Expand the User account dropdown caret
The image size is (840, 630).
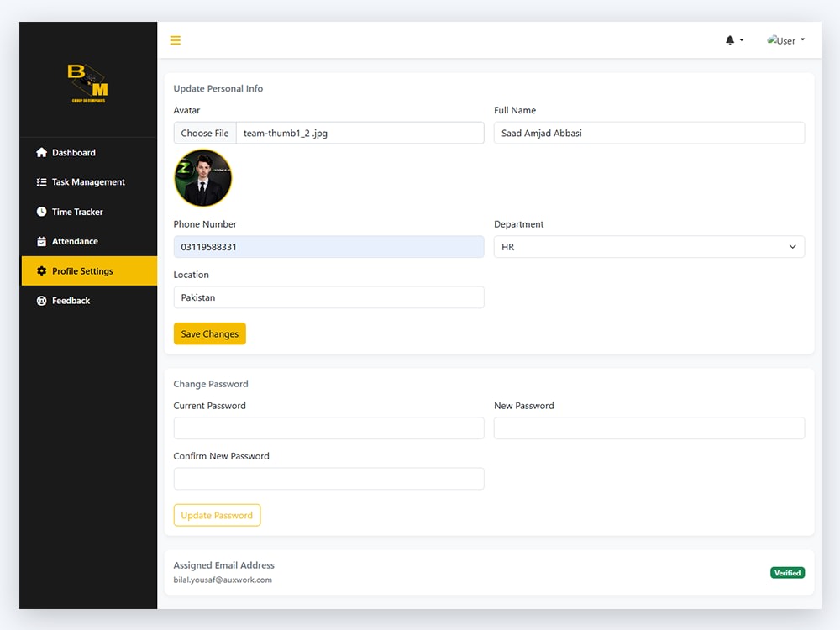[802, 39]
